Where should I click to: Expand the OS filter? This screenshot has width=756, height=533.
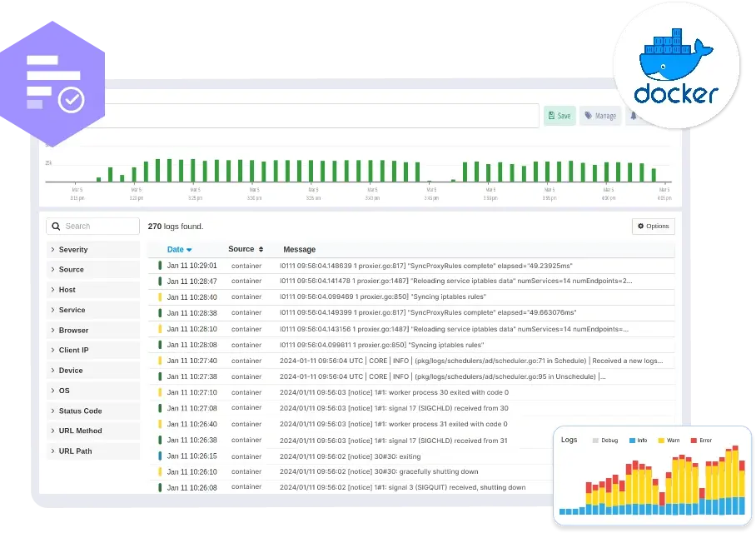93,391
